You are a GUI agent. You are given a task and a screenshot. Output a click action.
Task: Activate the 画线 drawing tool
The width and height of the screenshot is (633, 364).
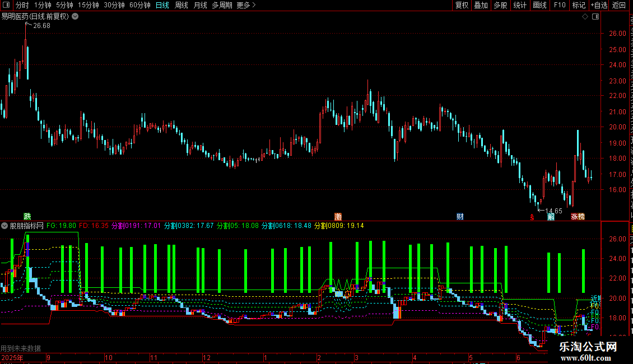pos(539,5)
